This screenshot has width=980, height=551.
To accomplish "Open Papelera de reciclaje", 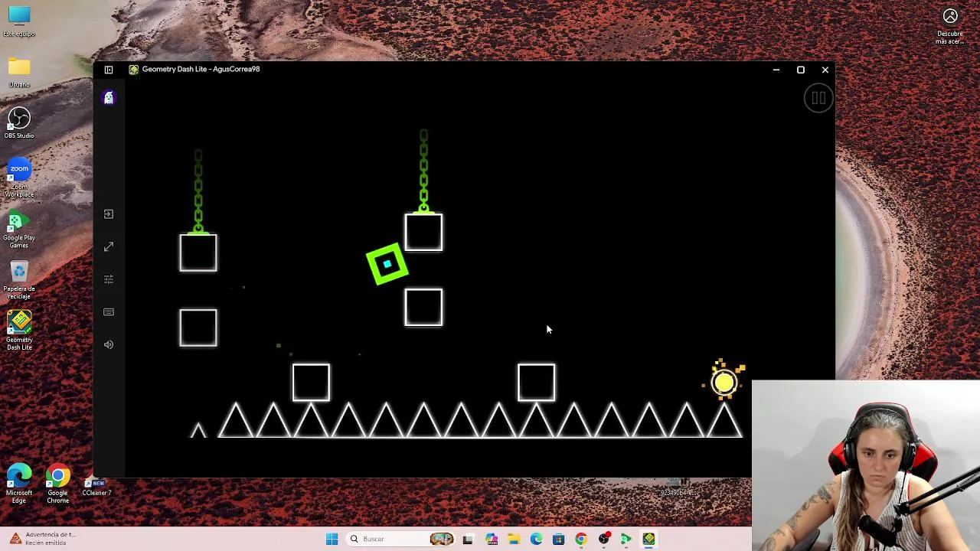I will (19, 280).
